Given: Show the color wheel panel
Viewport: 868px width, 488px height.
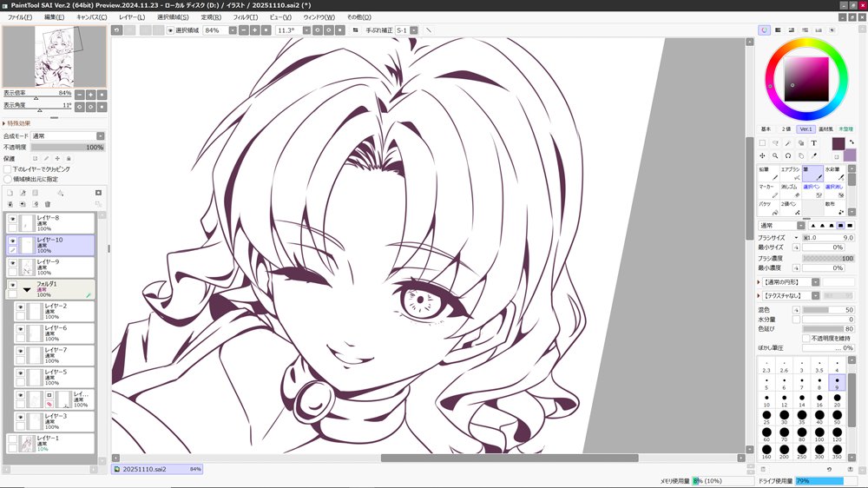Looking at the screenshot, I should point(765,30).
